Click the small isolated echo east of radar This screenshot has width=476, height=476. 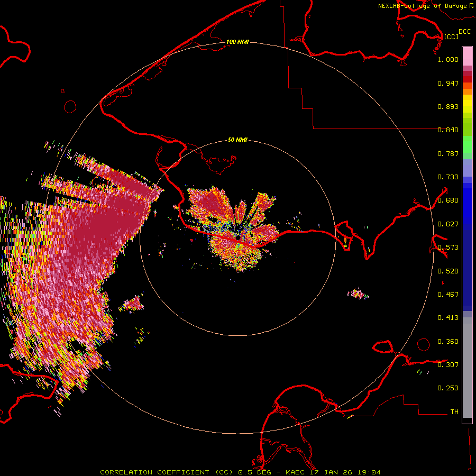[358, 294]
